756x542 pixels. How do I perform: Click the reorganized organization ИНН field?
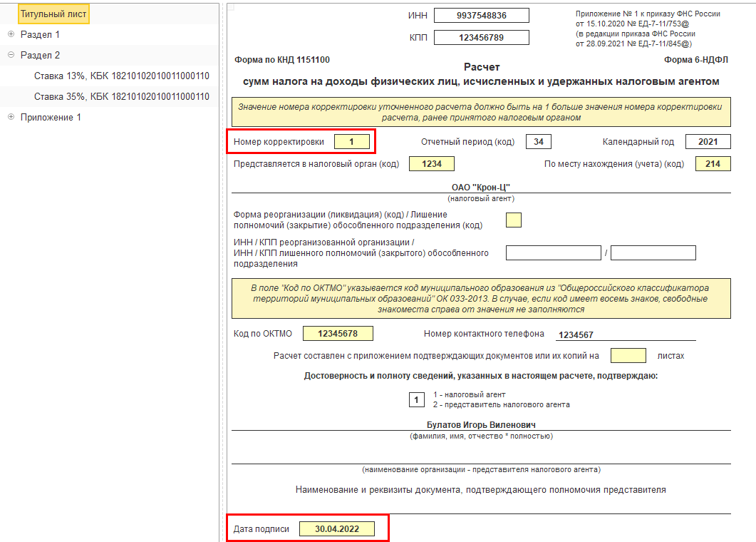coord(554,253)
